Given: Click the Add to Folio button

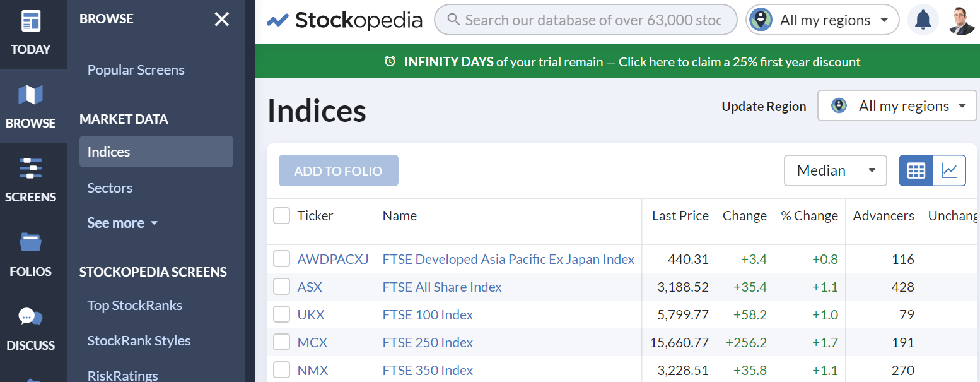Looking at the screenshot, I should pyautogui.click(x=339, y=170).
